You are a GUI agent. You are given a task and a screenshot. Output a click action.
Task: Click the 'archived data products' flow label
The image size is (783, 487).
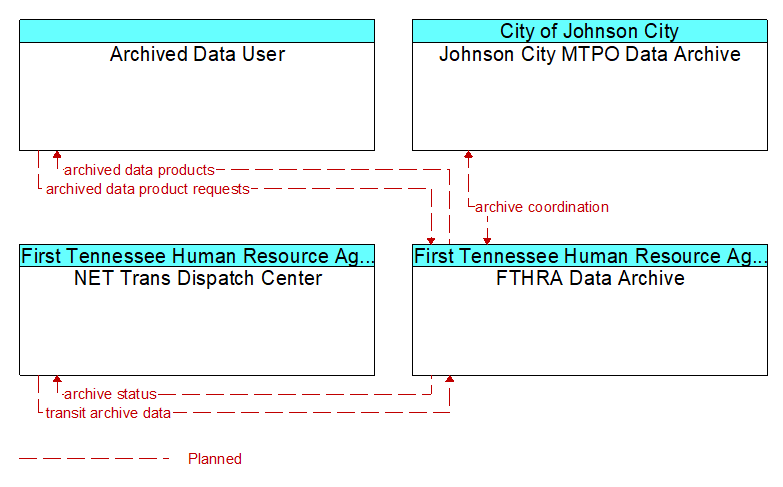tap(139, 170)
